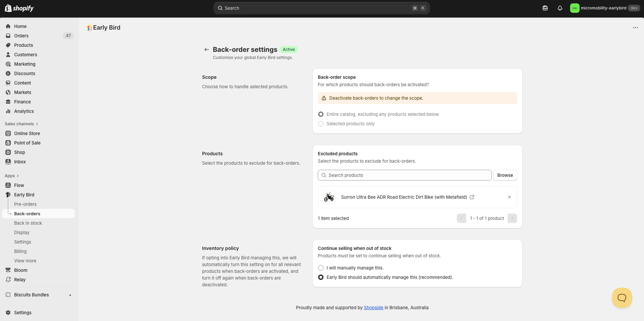Click the micromobility-earlybird store avatar
This screenshot has height=321, width=644.
tap(575, 8)
